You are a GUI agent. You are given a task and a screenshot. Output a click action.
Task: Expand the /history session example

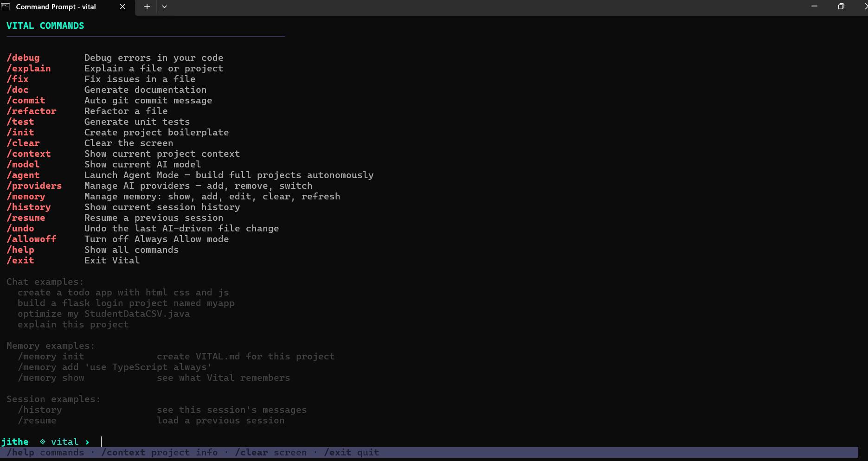coord(40,410)
